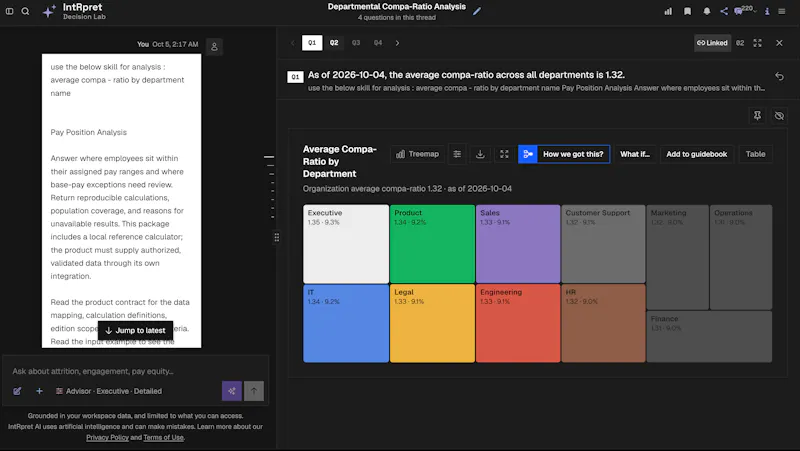Screen dimensions: 800x451
Task: Select the purple Sales treemap tile
Action: [x=518, y=244]
